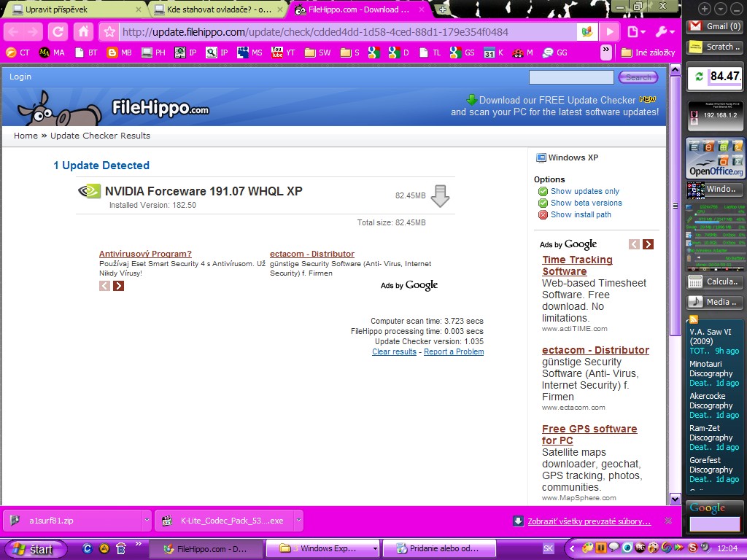Click the sidebar add gadget plus icon
The width and height of the screenshot is (747, 560).
pyautogui.click(x=705, y=9)
